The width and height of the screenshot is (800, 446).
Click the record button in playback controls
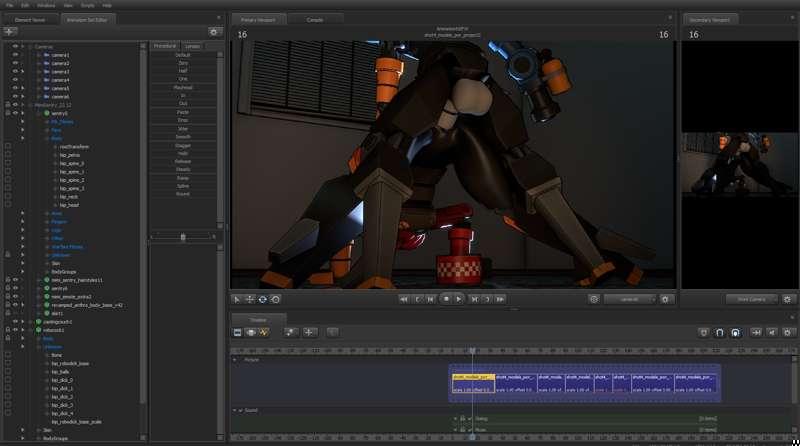pos(446,299)
